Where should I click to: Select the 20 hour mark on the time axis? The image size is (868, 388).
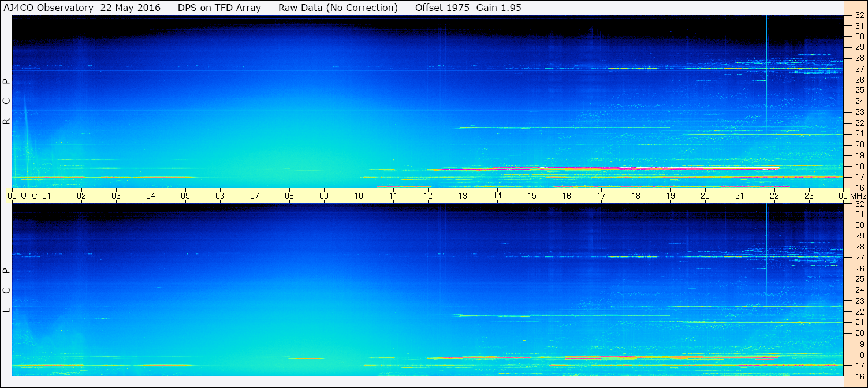705,196
